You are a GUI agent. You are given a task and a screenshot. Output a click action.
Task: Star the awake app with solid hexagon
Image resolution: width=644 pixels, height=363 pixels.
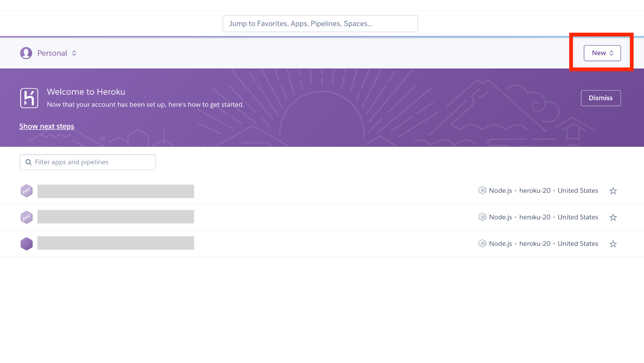(613, 244)
